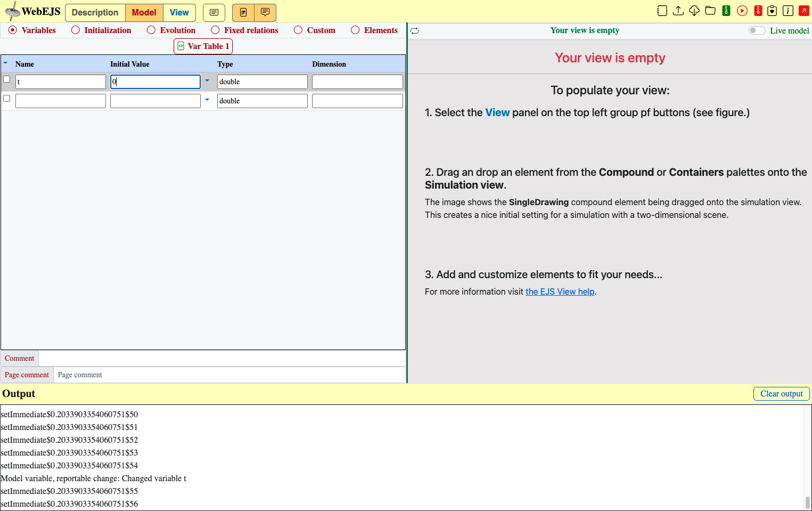Viewport: 812px width, 511px height.
Task: Click the Name field in second row
Action: point(61,101)
